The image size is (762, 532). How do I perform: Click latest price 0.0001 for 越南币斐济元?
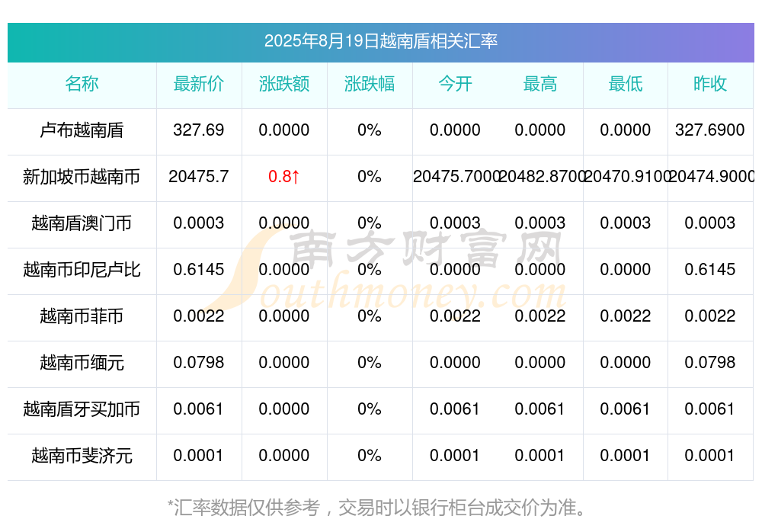coord(198,456)
